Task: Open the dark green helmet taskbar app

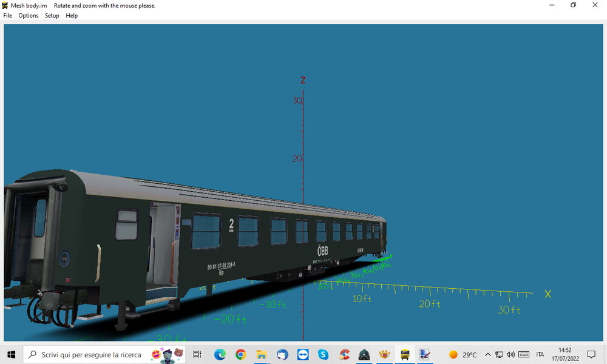Action: (364, 354)
